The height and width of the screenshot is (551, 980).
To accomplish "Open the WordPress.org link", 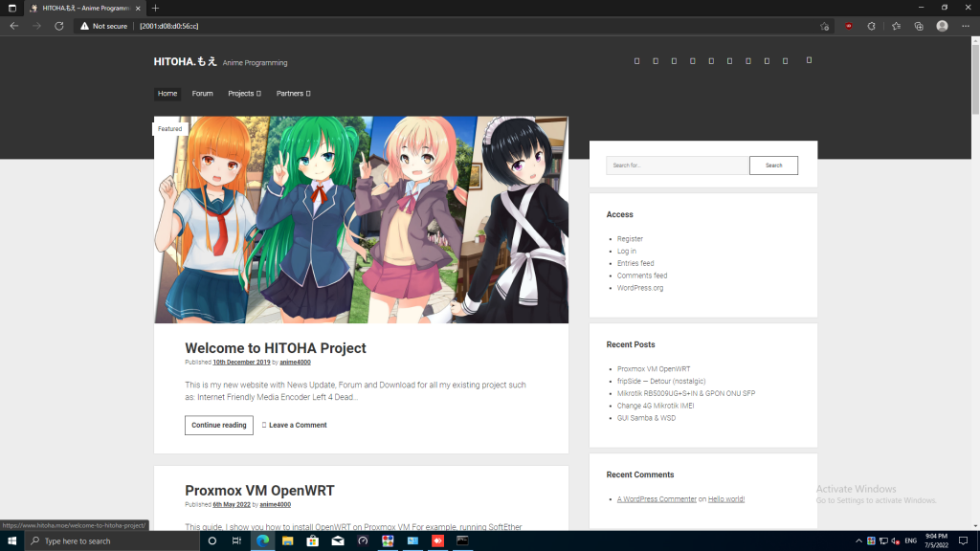I will pos(640,288).
